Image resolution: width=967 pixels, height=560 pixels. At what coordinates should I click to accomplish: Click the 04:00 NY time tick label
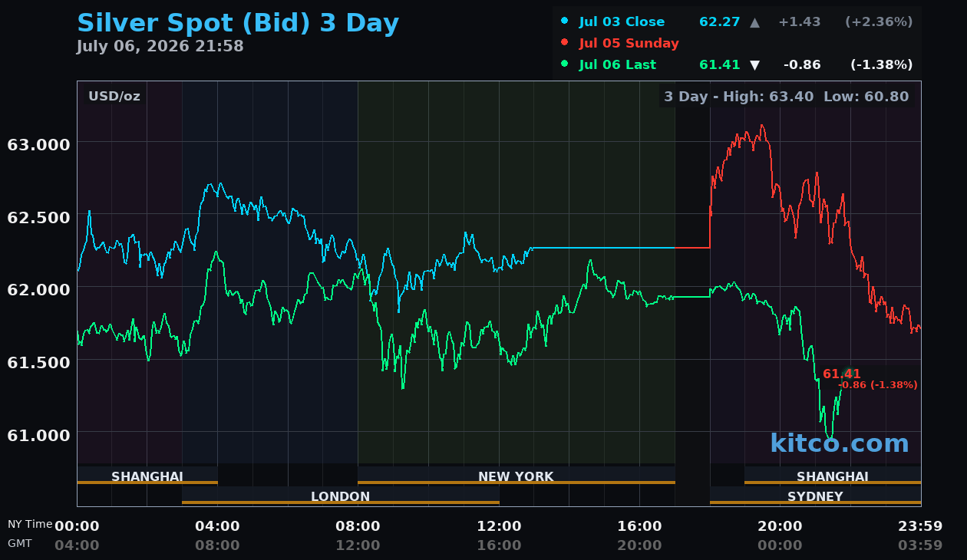pyautogui.click(x=217, y=526)
